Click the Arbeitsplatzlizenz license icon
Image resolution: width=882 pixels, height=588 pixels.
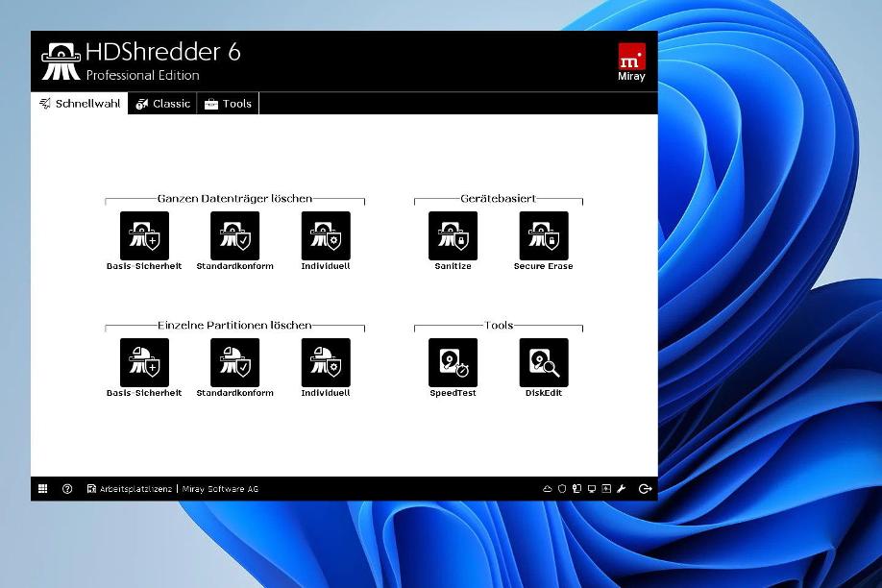(91, 489)
